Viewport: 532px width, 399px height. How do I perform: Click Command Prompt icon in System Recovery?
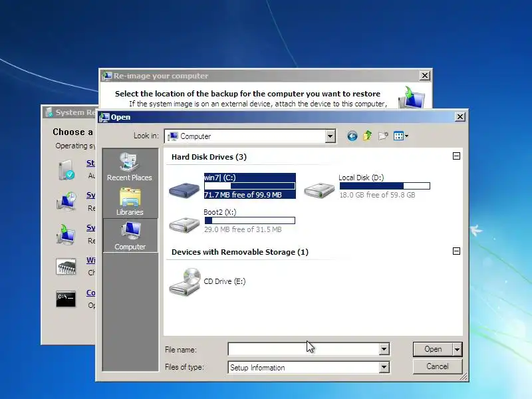click(66, 299)
